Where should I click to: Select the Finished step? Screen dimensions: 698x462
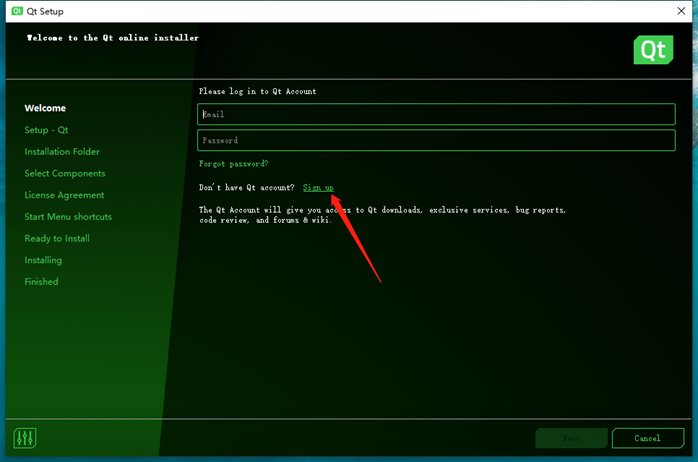41,282
